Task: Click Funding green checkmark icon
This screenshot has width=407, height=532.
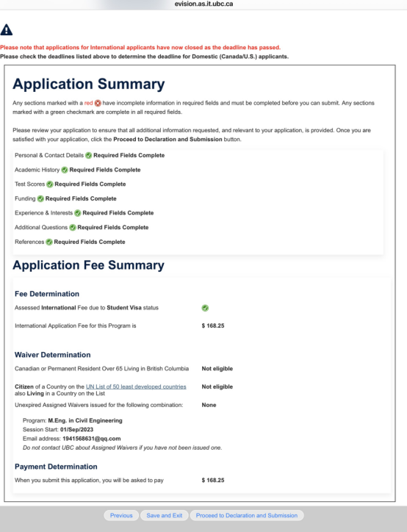Action: tap(40, 199)
